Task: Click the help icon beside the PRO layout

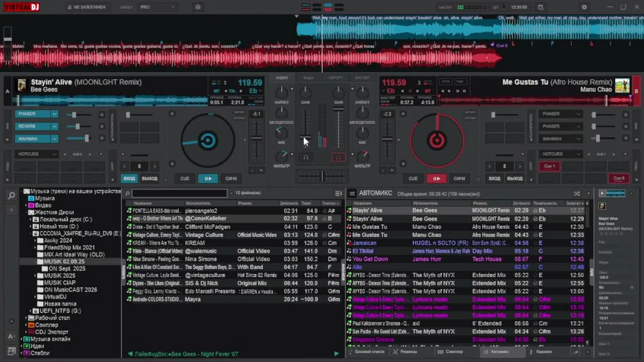Action: (x=197, y=7)
